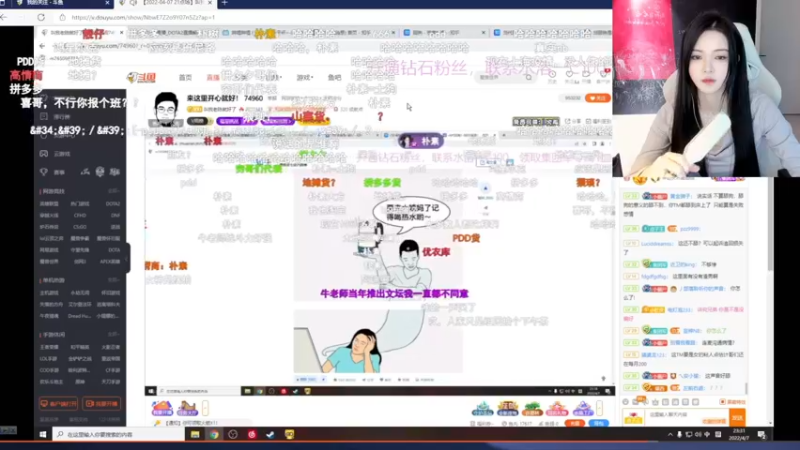This screenshot has height=450, width=800.
Task: Open Google Chrome from the taskbar
Action: pyautogui.click(x=214, y=434)
